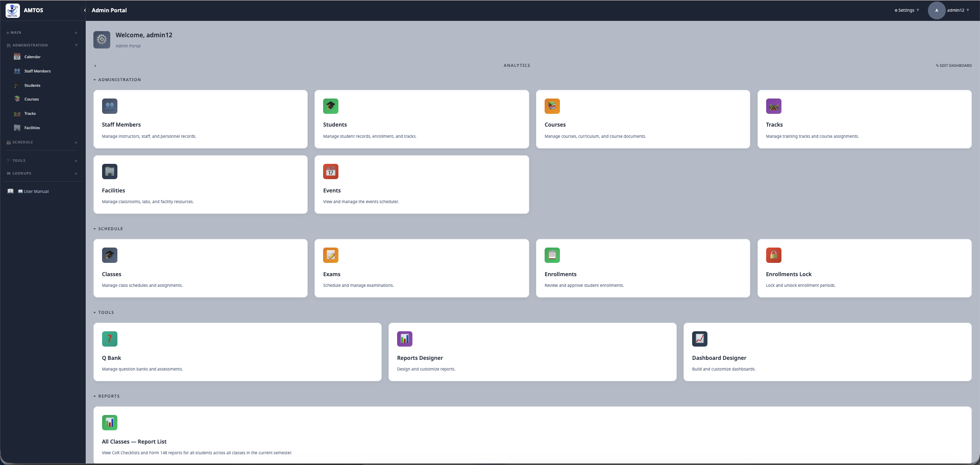The image size is (980, 465).
Task: Click the All Classes report icon
Action: pos(110,423)
